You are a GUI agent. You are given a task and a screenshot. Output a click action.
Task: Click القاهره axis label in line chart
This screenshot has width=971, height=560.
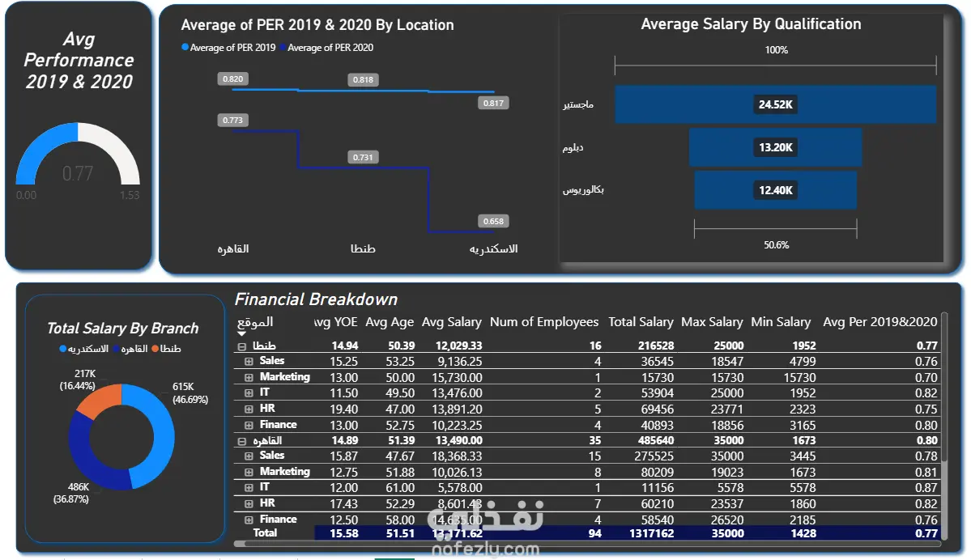(233, 248)
